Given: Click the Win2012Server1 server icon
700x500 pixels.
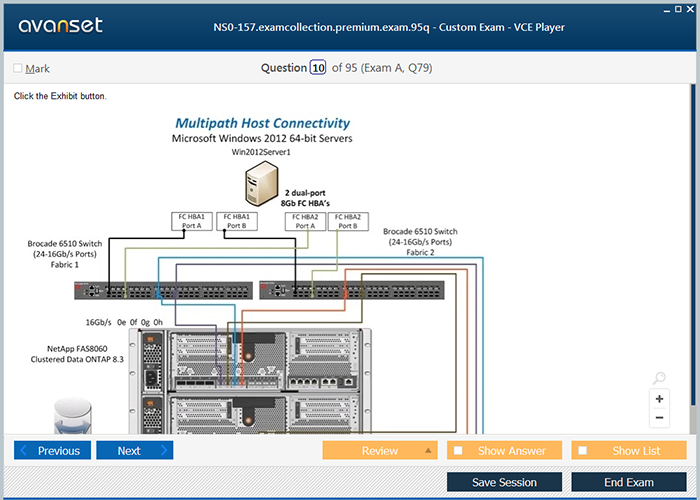Looking at the screenshot, I should (262, 183).
